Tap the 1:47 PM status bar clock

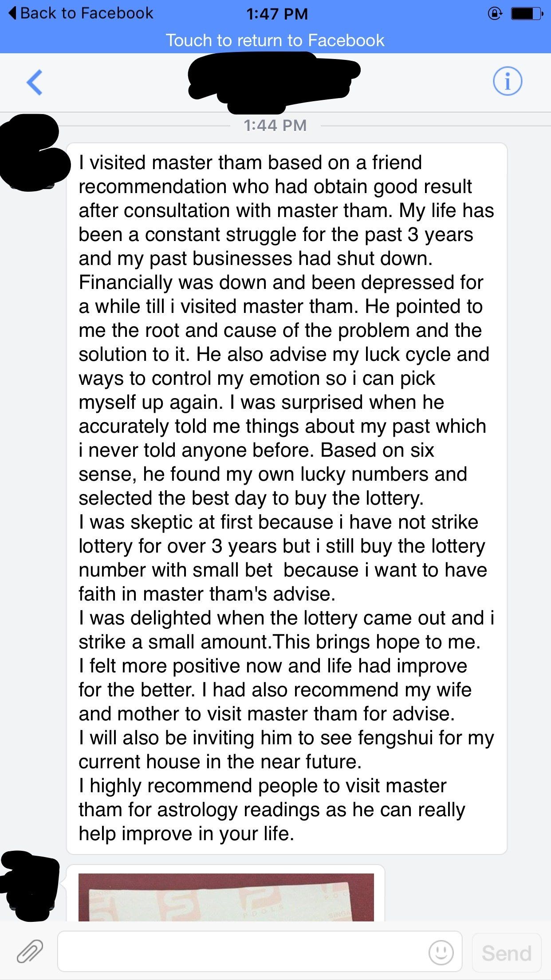277,14
